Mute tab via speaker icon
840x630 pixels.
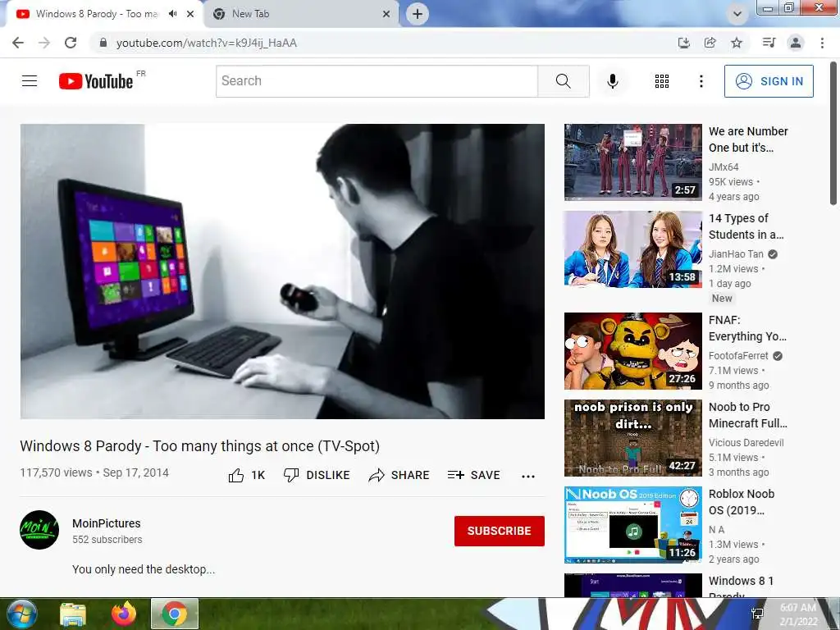click(x=172, y=14)
